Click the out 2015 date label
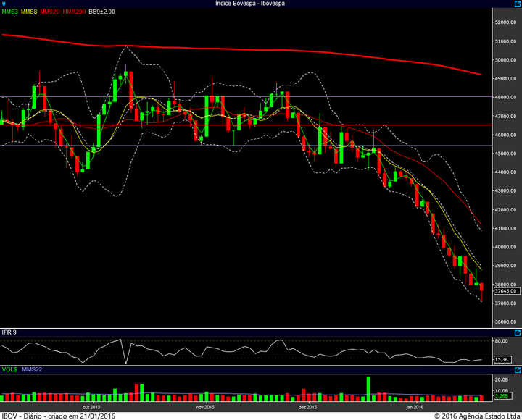 [x=91, y=407]
